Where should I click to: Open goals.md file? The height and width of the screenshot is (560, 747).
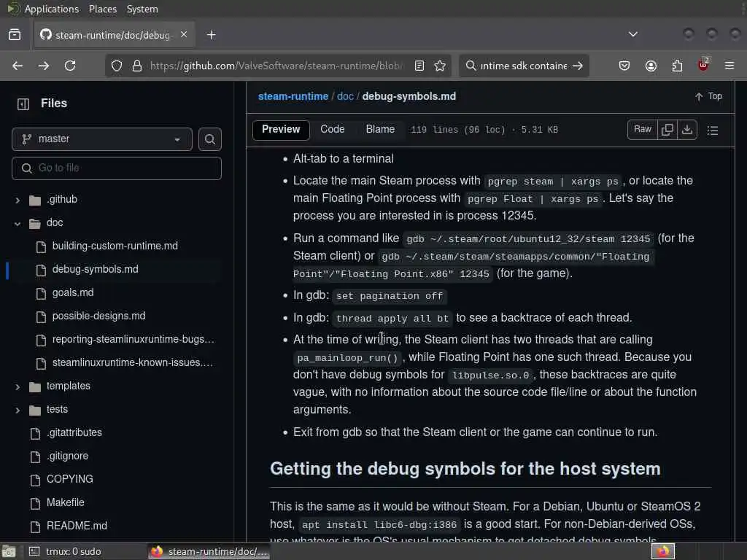click(73, 292)
